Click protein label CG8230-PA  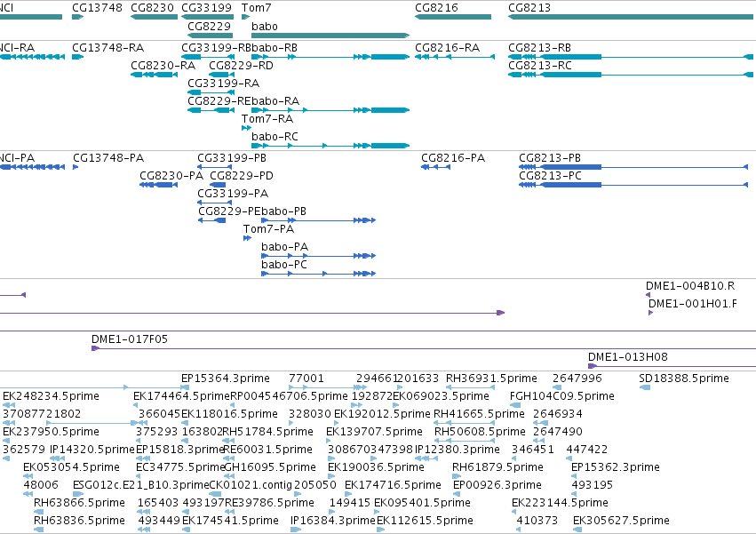tap(171, 176)
